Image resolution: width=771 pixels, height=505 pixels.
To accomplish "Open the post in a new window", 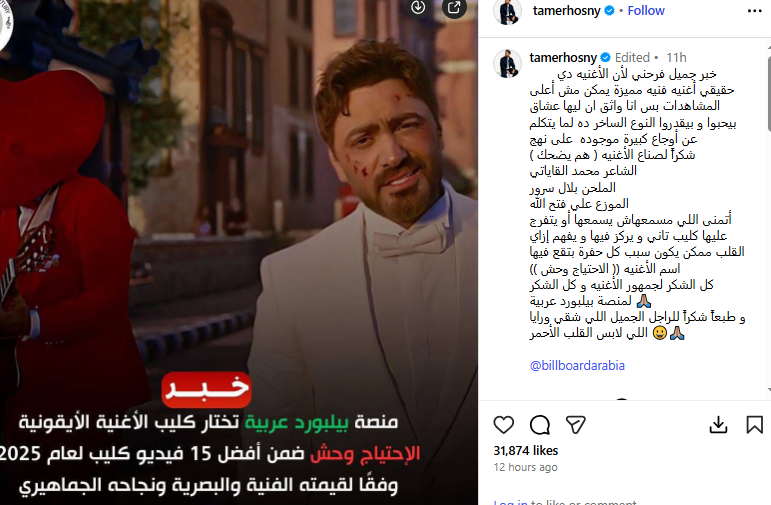I will point(454,7).
